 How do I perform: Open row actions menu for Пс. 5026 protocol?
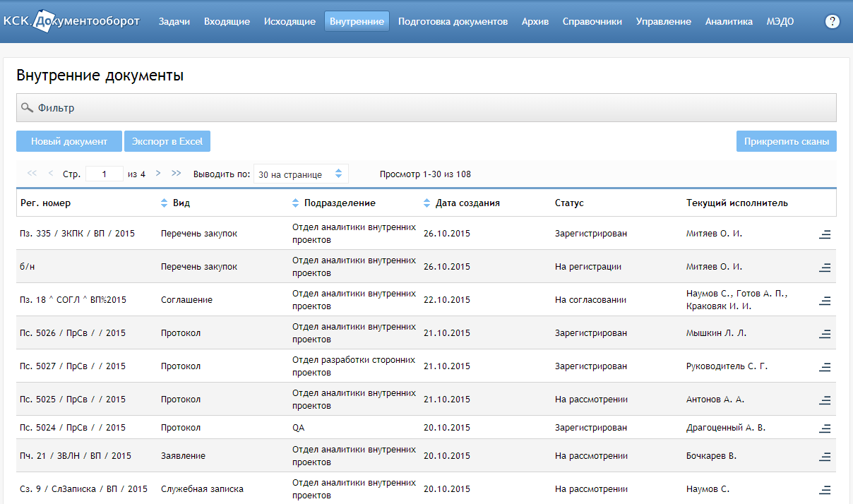point(825,334)
